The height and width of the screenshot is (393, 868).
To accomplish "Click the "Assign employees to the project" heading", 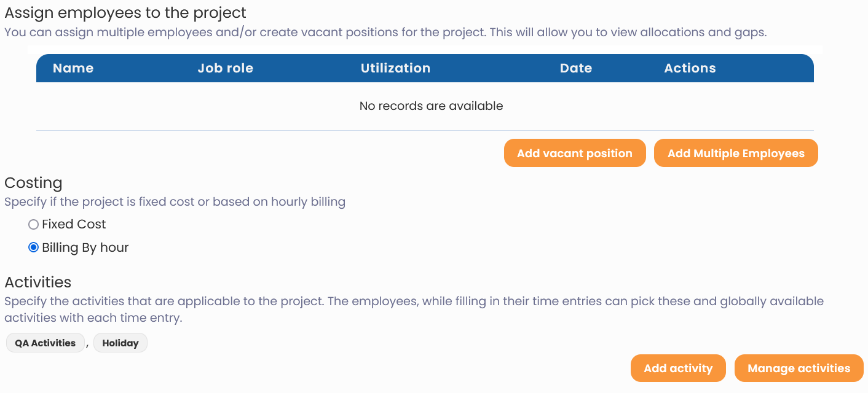I will (125, 12).
